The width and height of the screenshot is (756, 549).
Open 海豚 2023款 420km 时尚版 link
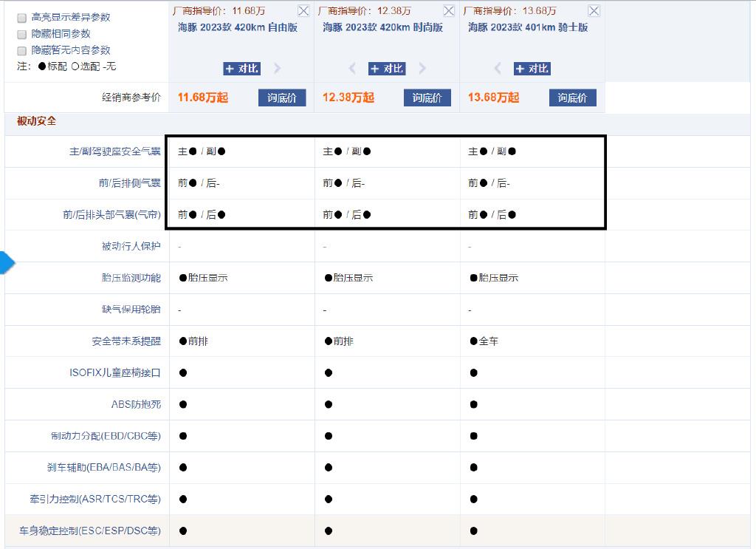tap(383, 27)
